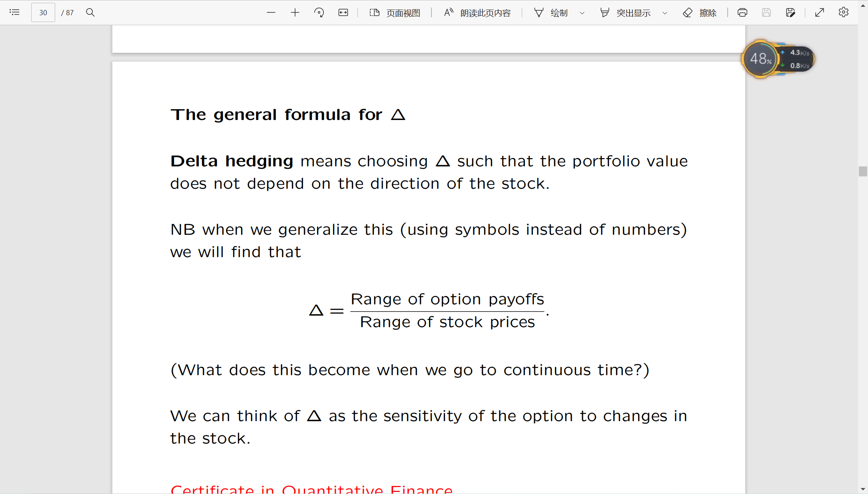Expand the 突出显示 highlight color dropdown arrow
This screenshot has width=868, height=494.
(x=665, y=13)
